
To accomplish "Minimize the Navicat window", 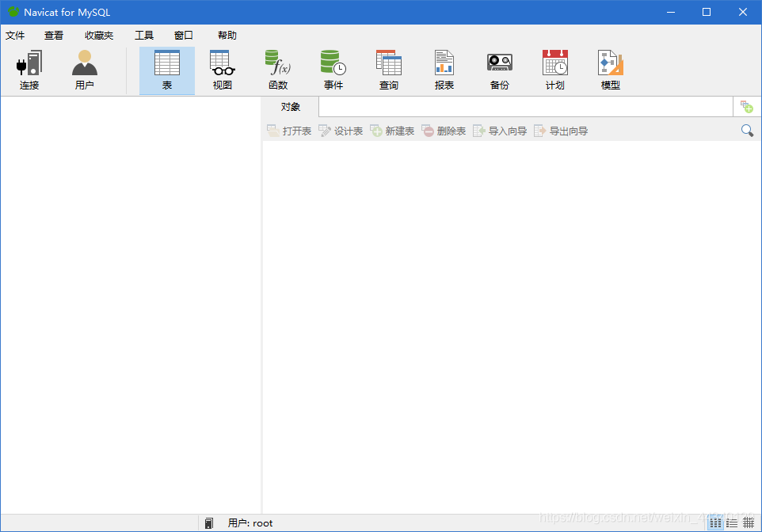I will tap(671, 12).
